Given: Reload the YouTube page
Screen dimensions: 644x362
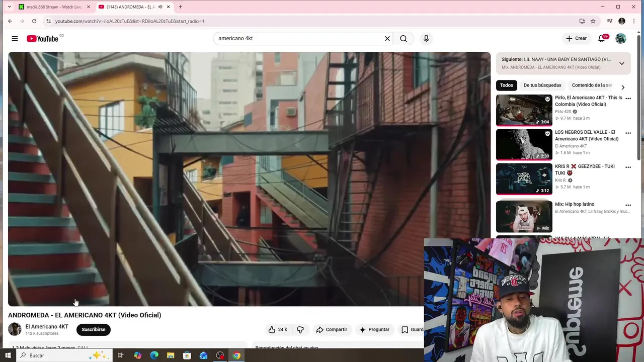Looking at the screenshot, I should (x=34, y=21).
